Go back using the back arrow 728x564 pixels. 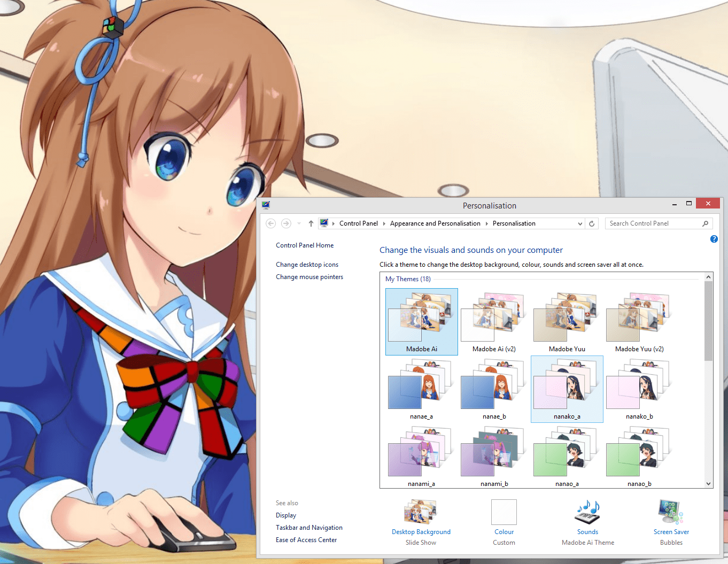[x=271, y=223]
